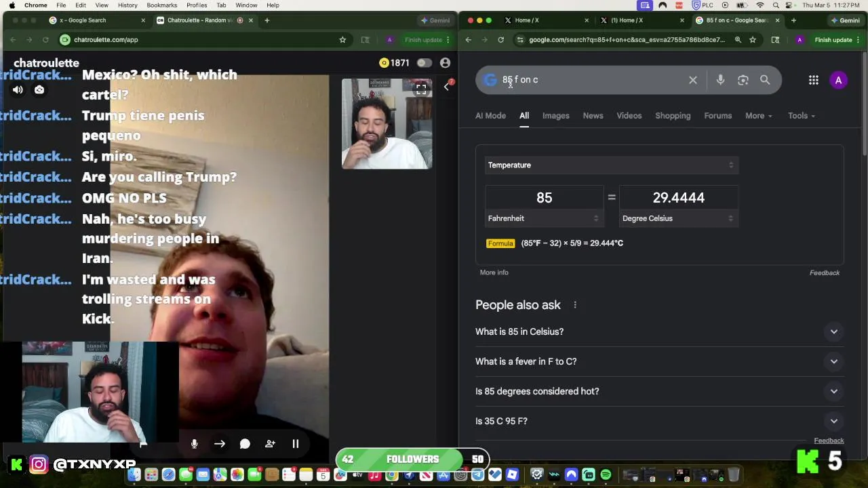Image resolution: width=868 pixels, height=488 pixels.
Task: Click the Chatroulette microphone icon
Action: pyautogui.click(x=194, y=444)
